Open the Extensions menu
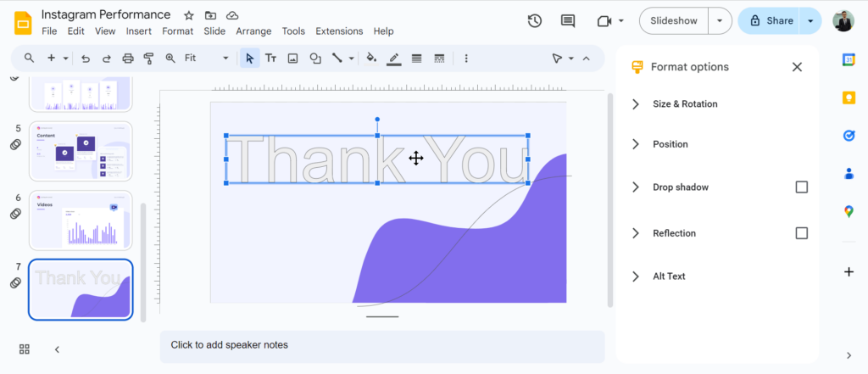The width and height of the screenshot is (868, 374). [x=339, y=31]
